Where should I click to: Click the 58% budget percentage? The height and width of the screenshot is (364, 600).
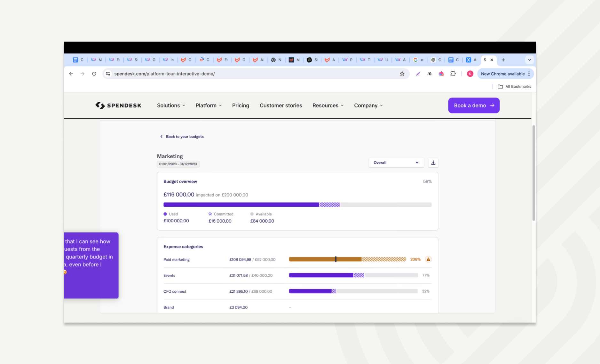click(427, 181)
